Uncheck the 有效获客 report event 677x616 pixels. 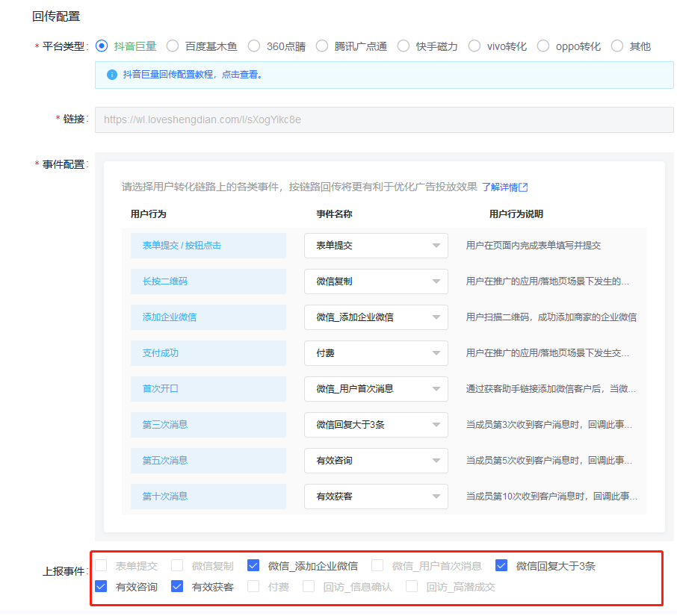pyautogui.click(x=177, y=586)
